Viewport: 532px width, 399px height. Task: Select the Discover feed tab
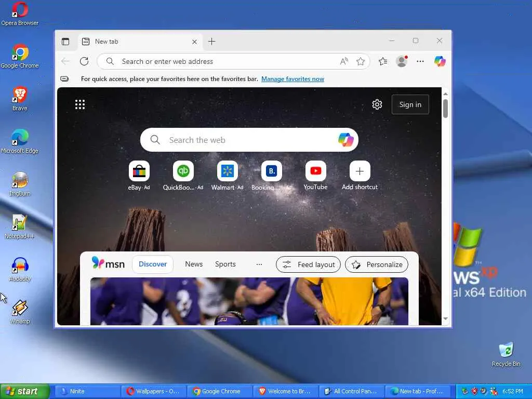153,264
